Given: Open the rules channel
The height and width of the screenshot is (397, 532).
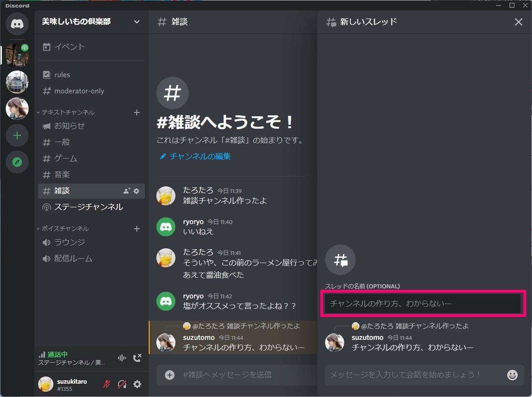Looking at the screenshot, I should tap(91, 75).
